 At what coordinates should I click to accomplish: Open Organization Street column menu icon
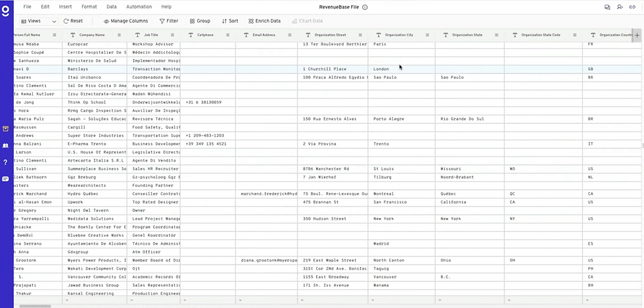tap(360, 35)
